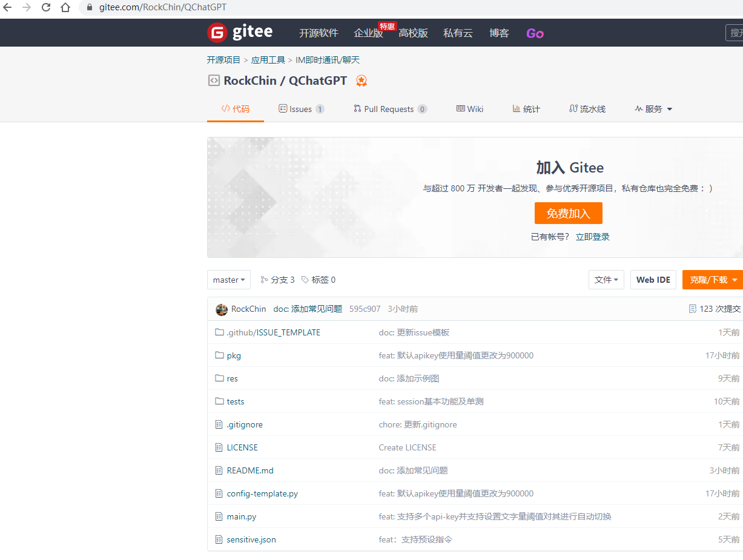Screen dimensions: 743x560
Task: Click the Gitee logo icon
Action: [217, 33]
